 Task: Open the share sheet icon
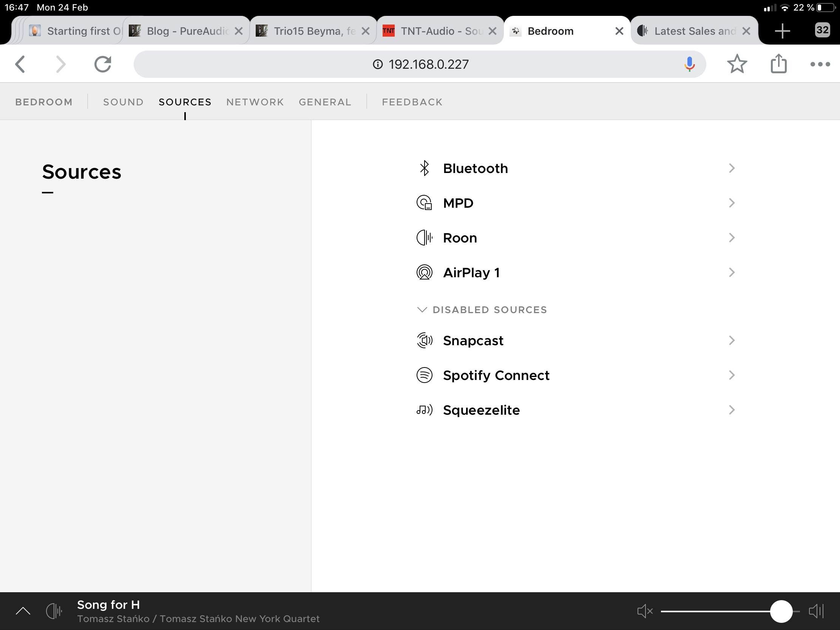pos(779,63)
